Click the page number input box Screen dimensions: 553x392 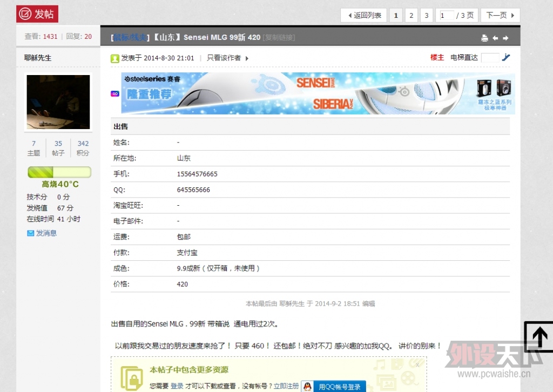click(x=447, y=15)
